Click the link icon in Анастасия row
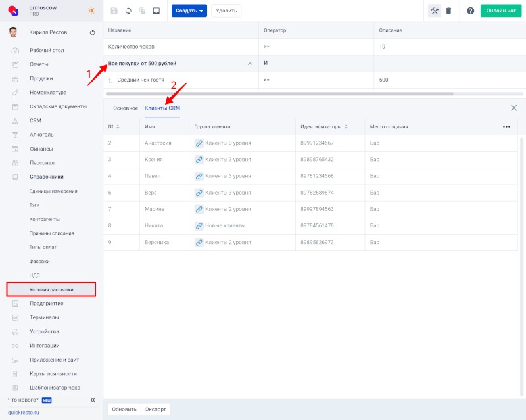The height and width of the screenshot is (420, 526). (199, 143)
